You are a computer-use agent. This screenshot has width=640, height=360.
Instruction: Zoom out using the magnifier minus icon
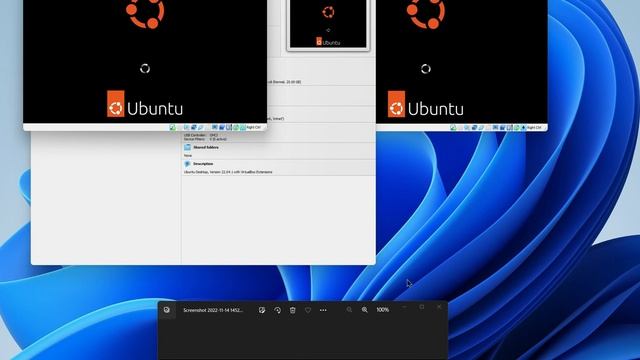click(x=349, y=310)
